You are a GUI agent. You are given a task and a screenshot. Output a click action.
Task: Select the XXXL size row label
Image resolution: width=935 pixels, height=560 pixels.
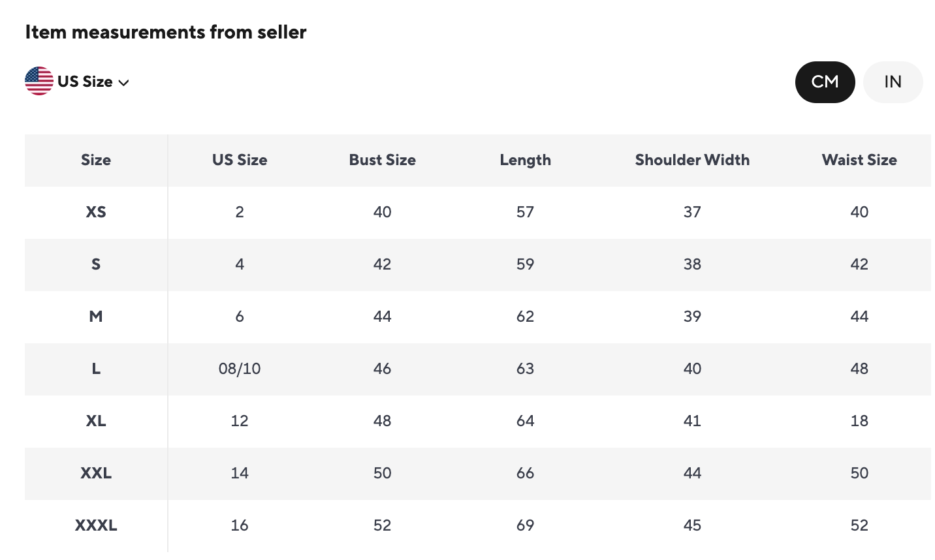96,525
